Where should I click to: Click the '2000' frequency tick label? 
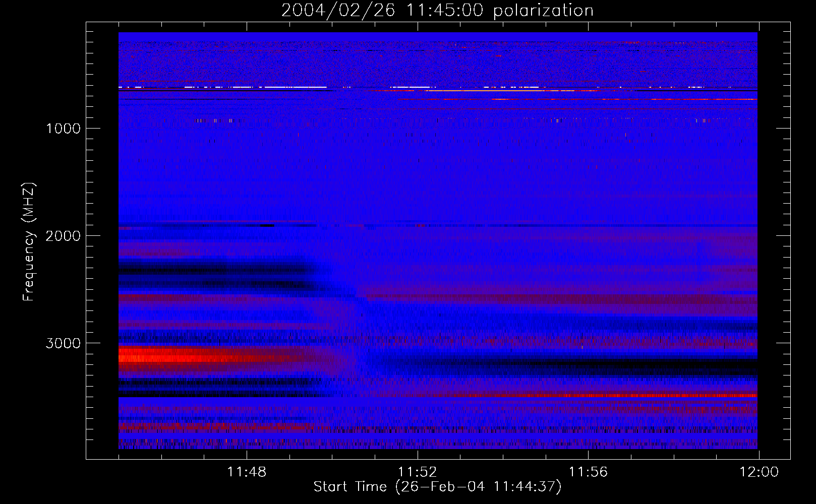(x=63, y=236)
